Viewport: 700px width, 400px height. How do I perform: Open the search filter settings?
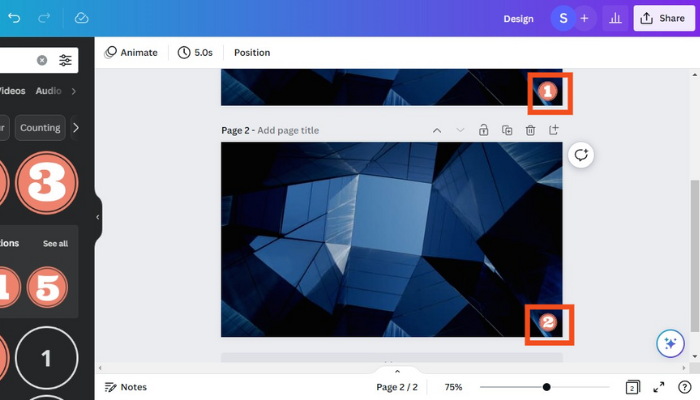pos(65,60)
